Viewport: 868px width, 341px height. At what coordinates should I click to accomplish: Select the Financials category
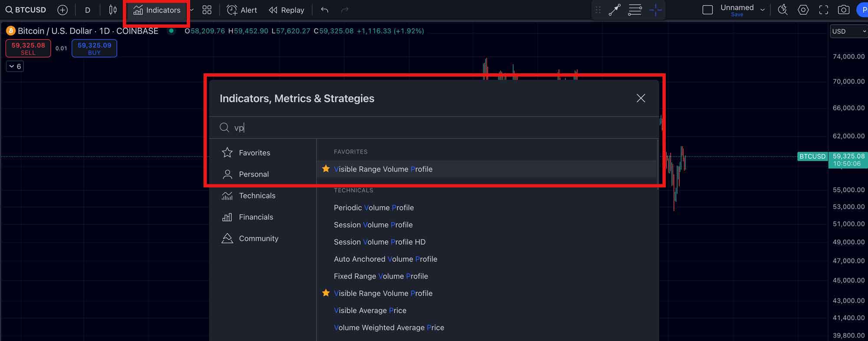[263, 217]
